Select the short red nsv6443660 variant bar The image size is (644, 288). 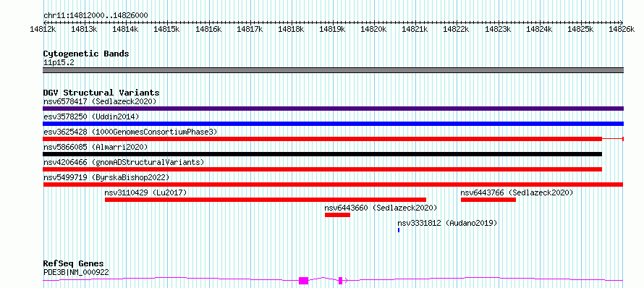[x=338, y=215]
